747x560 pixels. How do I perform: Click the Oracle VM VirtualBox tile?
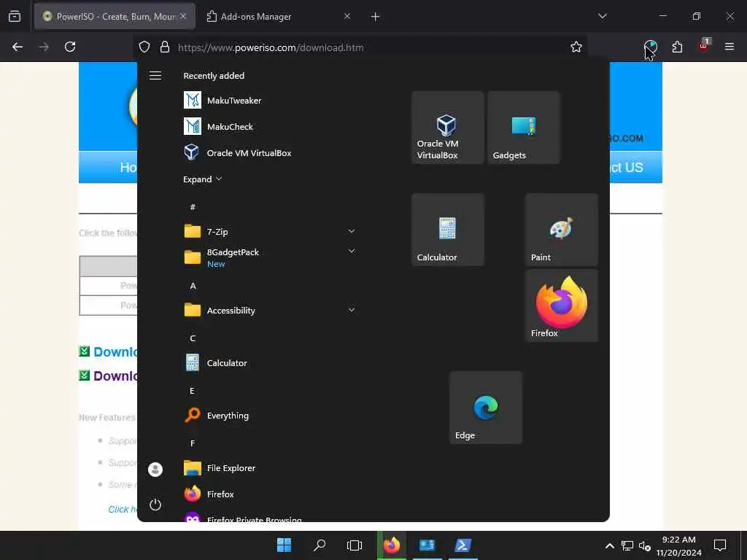coord(447,128)
